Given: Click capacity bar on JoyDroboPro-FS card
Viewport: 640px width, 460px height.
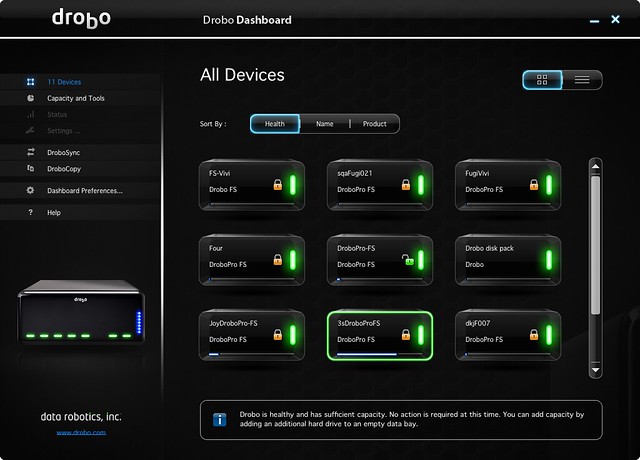Looking at the screenshot, I should (x=251, y=354).
